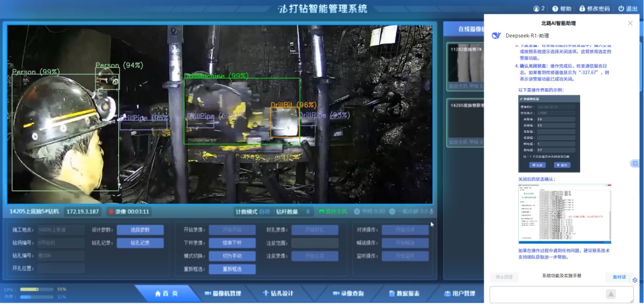Go to the 数据报表 tab
The width and height of the screenshot is (644, 305).
(x=404, y=294)
